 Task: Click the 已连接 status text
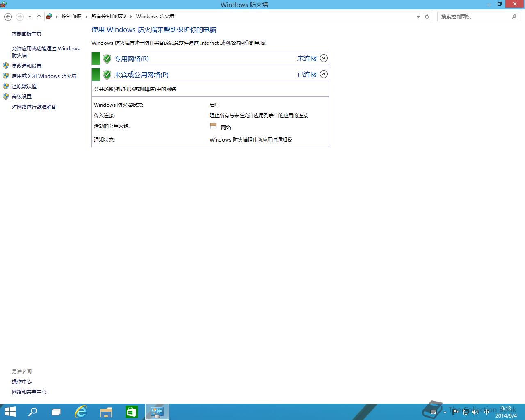click(x=307, y=74)
